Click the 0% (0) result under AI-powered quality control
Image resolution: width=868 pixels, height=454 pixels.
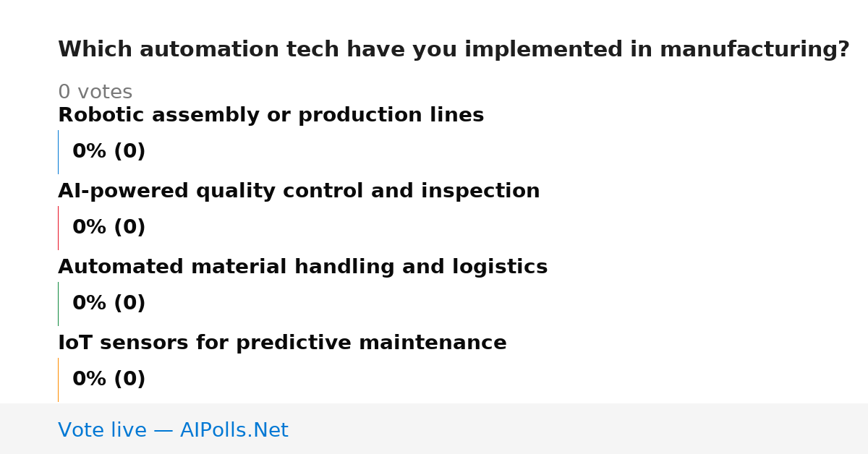tap(109, 228)
